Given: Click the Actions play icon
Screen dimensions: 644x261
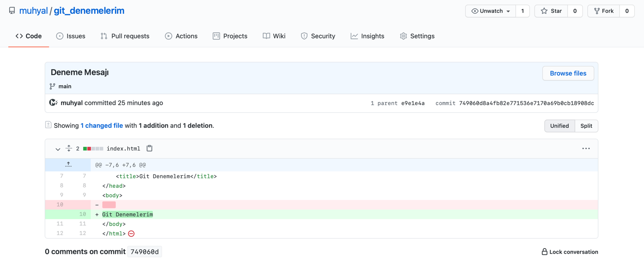Looking at the screenshot, I should pos(169,36).
